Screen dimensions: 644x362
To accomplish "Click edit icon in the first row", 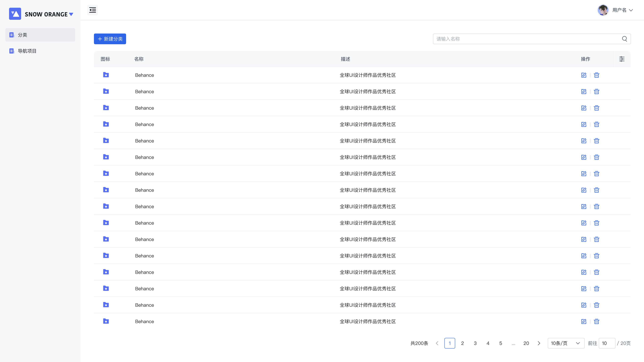I will point(583,75).
